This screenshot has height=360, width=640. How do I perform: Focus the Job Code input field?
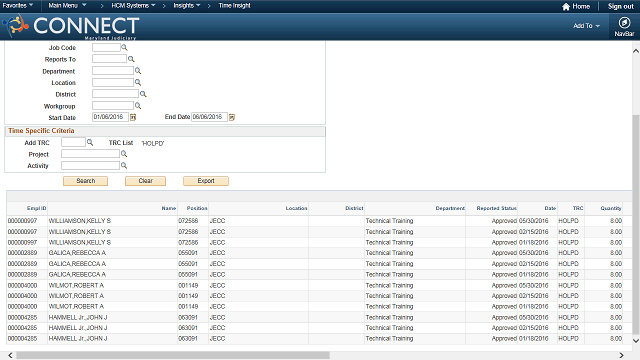coord(106,47)
